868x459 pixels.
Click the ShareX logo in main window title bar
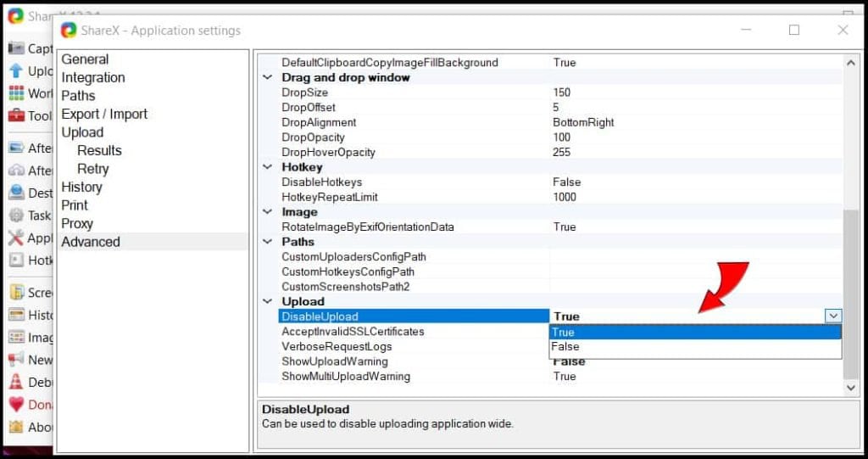(15, 15)
